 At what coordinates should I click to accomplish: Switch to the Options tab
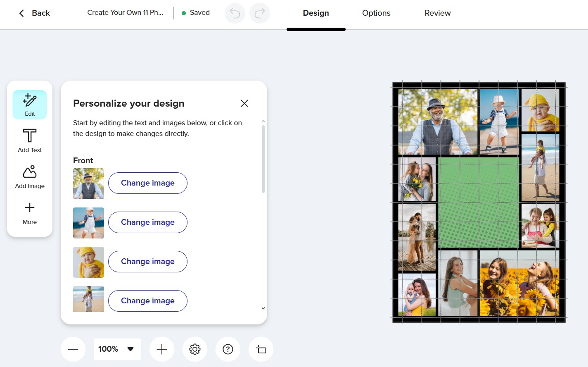(x=376, y=13)
